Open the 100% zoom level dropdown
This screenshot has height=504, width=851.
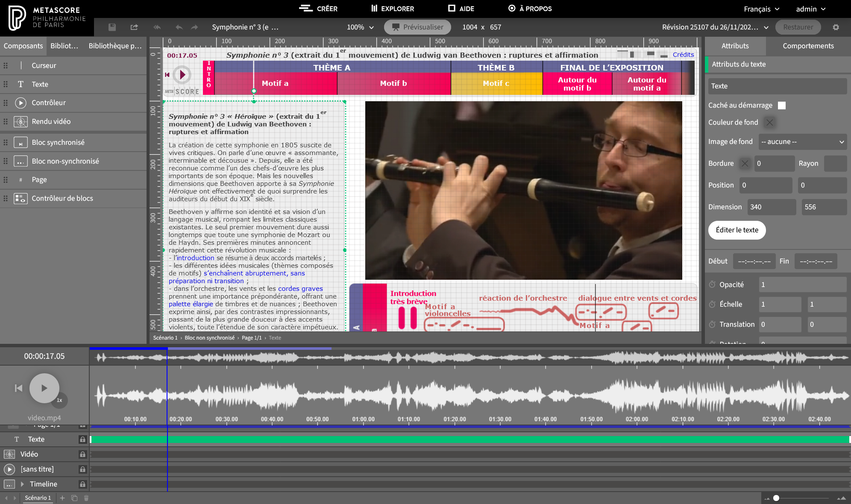(x=360, y=27)
